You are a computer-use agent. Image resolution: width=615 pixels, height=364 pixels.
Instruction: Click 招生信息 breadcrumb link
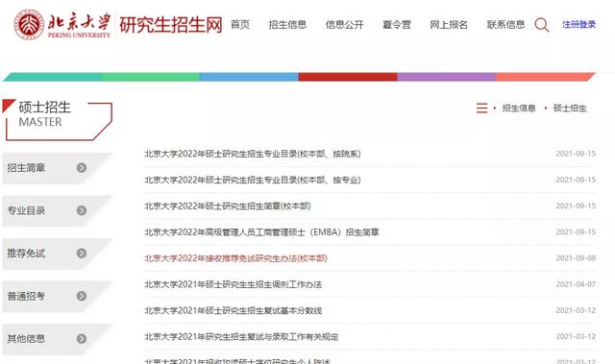click(519, 109)
